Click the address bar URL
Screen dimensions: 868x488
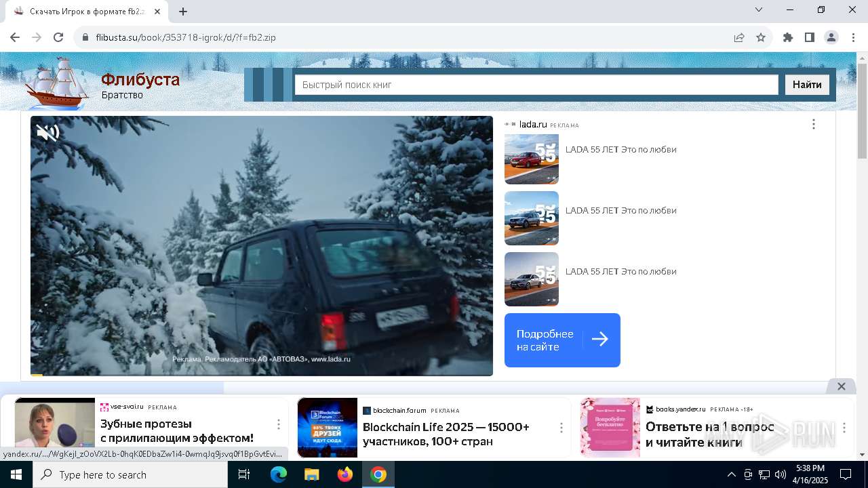(186, 37)
